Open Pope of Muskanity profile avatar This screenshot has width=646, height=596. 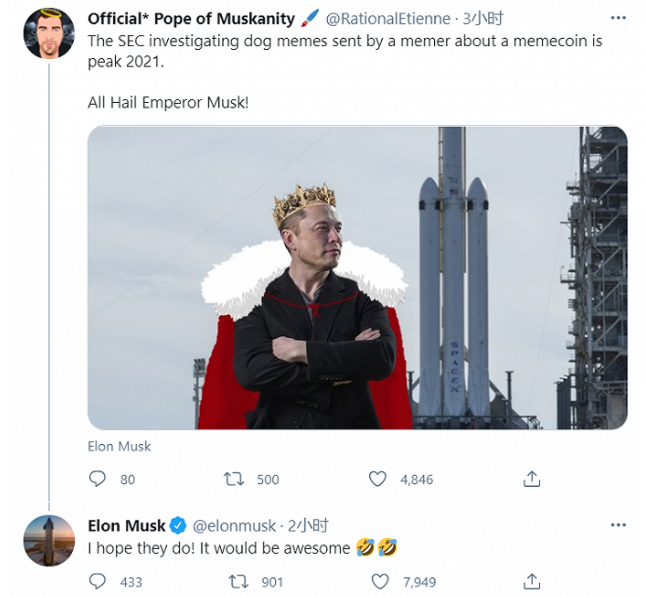[48, 33]
